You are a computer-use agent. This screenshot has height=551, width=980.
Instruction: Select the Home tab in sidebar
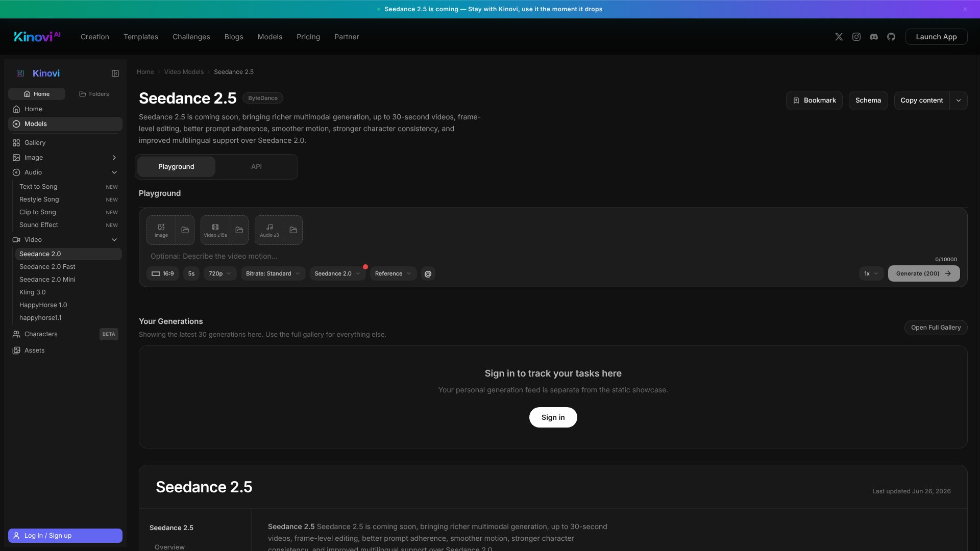(37, 94)
